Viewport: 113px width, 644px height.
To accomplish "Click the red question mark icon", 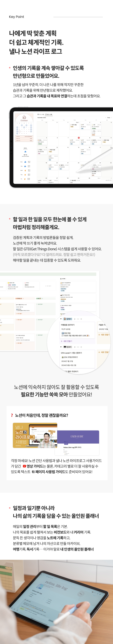I will (12, 415).
